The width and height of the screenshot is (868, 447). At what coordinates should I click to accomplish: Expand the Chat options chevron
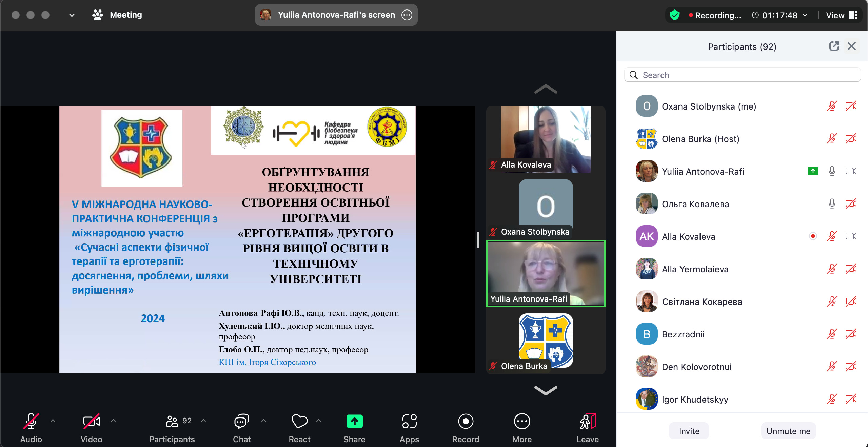(x=264, y=421)
